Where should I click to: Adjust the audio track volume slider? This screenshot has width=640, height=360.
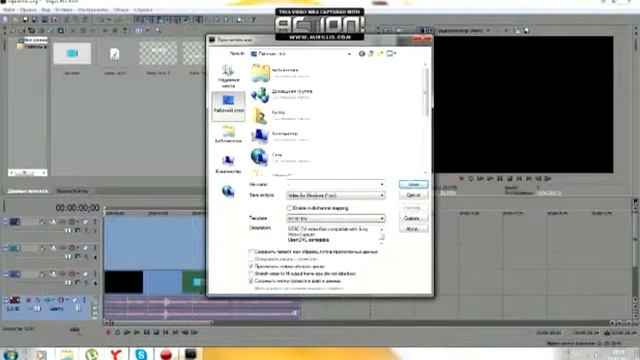36,309
